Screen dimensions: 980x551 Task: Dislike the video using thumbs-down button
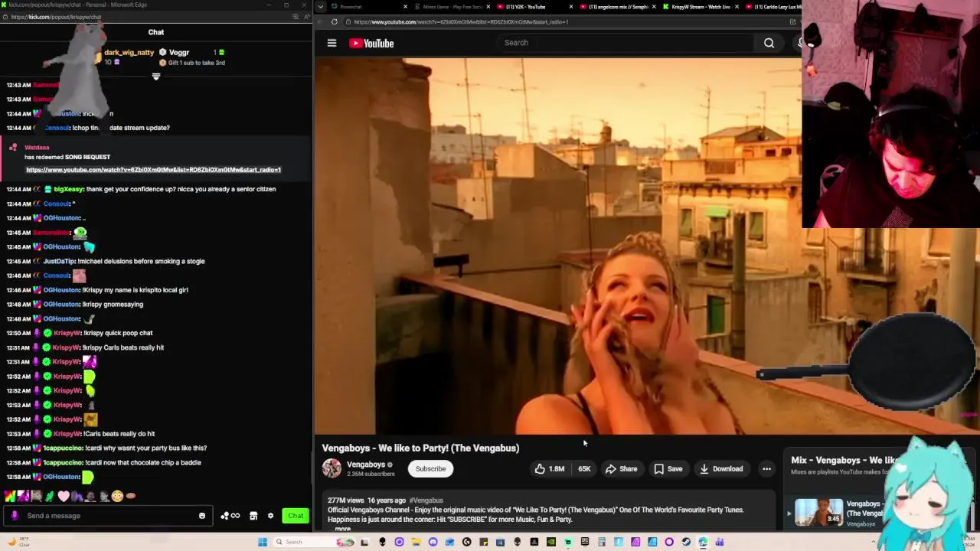pyautogui.click(x=584, y=468)
